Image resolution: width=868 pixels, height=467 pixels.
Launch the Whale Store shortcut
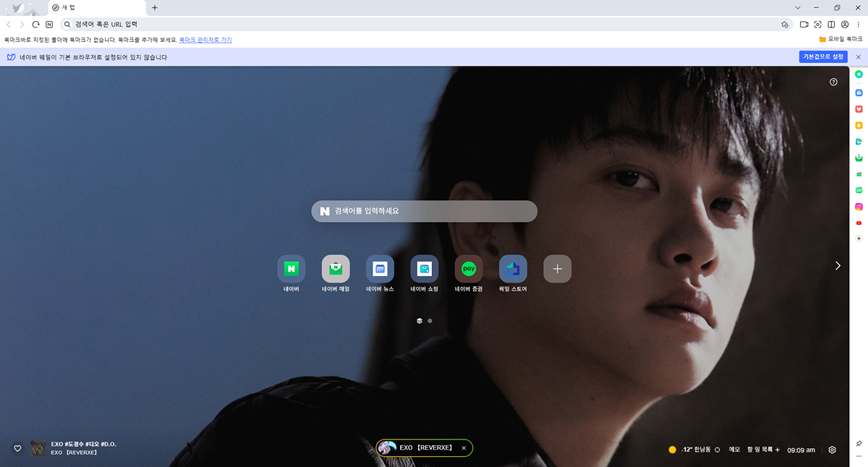[x=513, y=269]
